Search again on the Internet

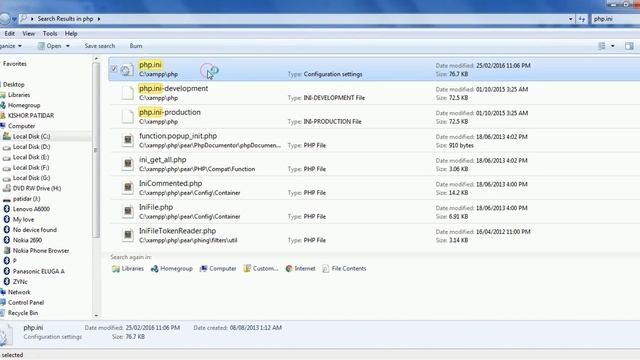point(300,269)
